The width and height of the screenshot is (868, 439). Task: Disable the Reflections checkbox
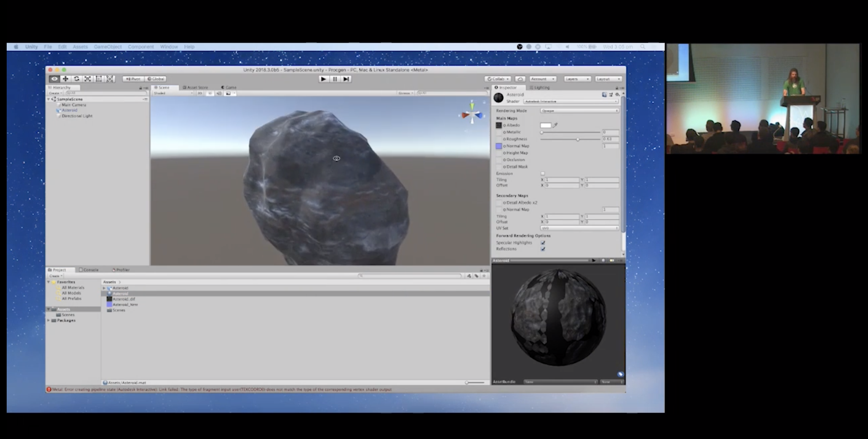(x=543, y=249)
